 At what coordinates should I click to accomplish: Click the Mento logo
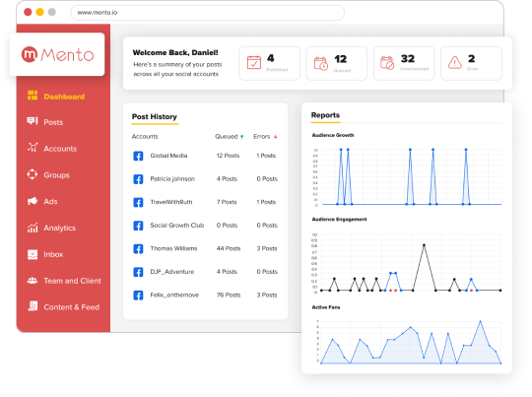pos(57,54)
